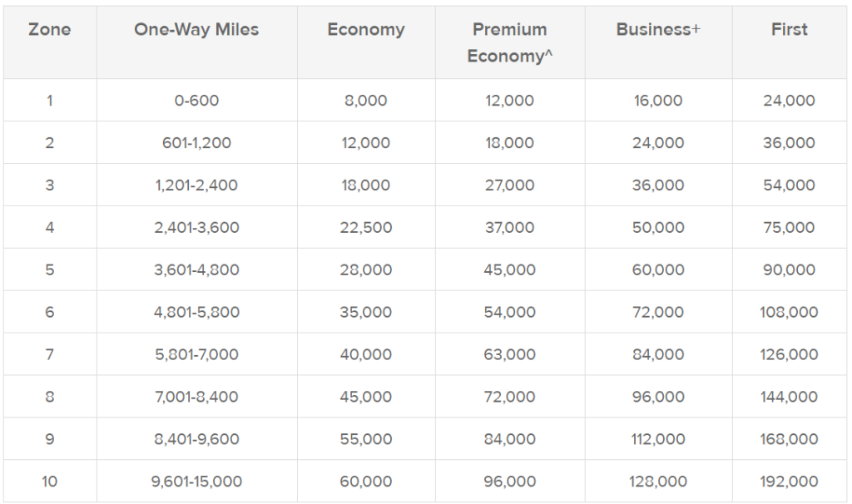Image resolution: width=852 pixels, height=504 pixels.
Task: Click the Economy column header
Action: [x=366, y=30]
